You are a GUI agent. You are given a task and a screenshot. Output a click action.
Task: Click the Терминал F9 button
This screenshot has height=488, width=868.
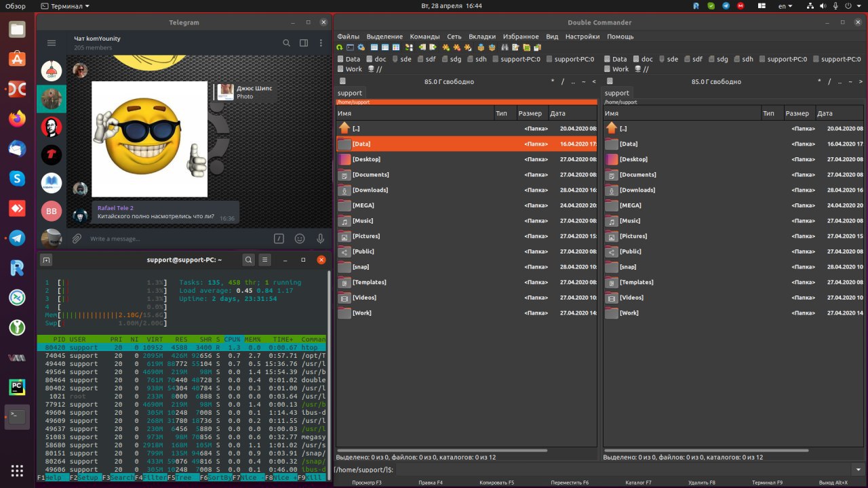coord(767,483)
